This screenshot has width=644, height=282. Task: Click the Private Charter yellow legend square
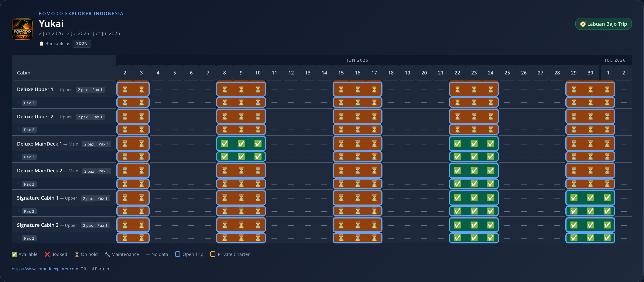coord(213,254)
